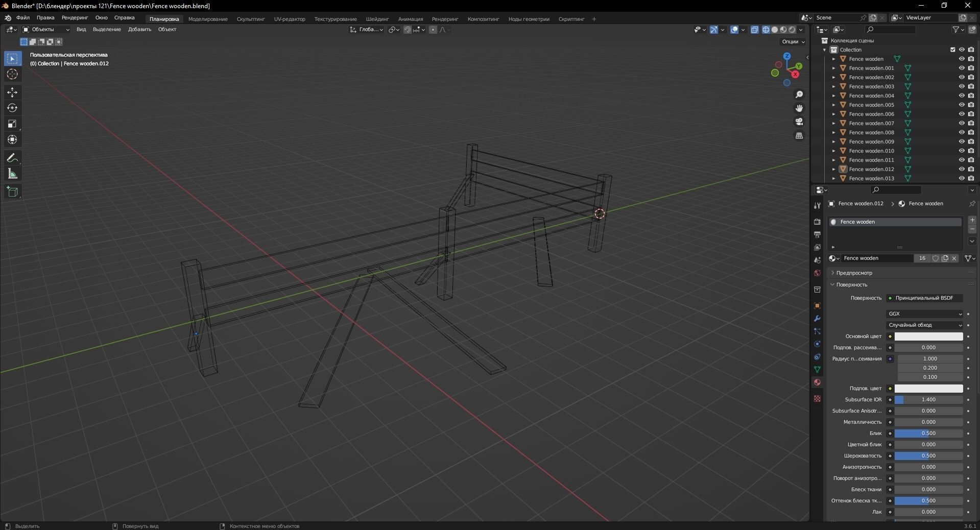The height and width of the screenshot is (530, 980).
Task: Collapse the Collection tree in outliner
Action: (x=825, y=50)
